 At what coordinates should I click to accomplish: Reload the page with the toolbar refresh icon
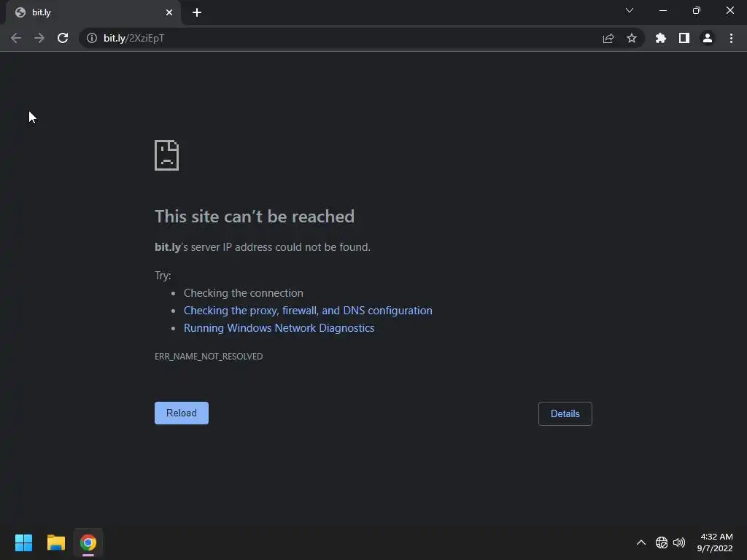coord(63,38)
